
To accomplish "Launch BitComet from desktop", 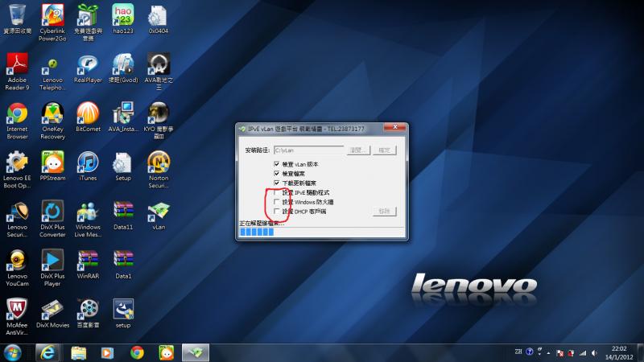I will pyautogui.click(x=88, y=117).
